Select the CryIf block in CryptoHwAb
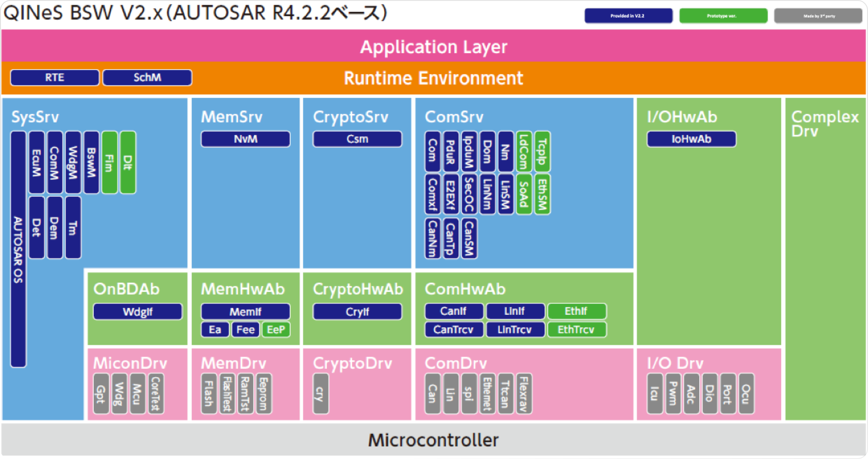This screenshot has width=868, height=459. click(357, 311)
